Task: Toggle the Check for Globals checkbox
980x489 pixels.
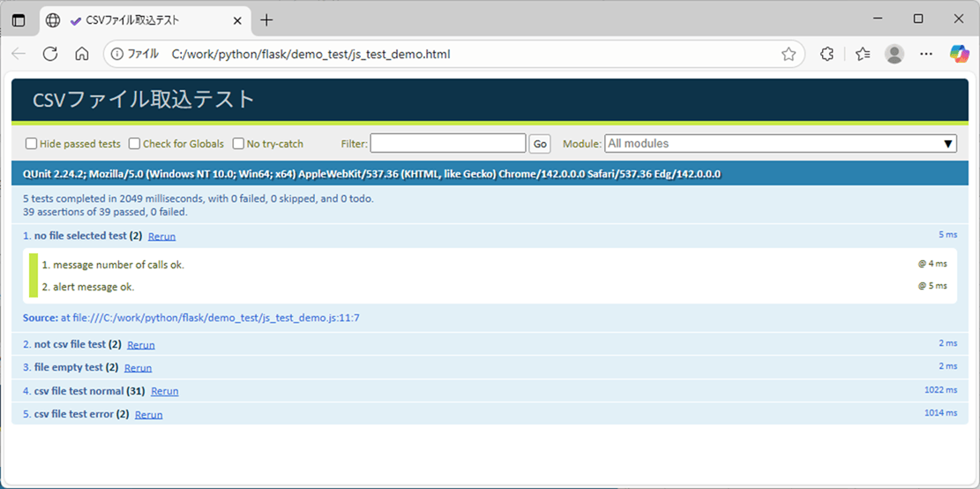Action: click(x=135, y=144)
